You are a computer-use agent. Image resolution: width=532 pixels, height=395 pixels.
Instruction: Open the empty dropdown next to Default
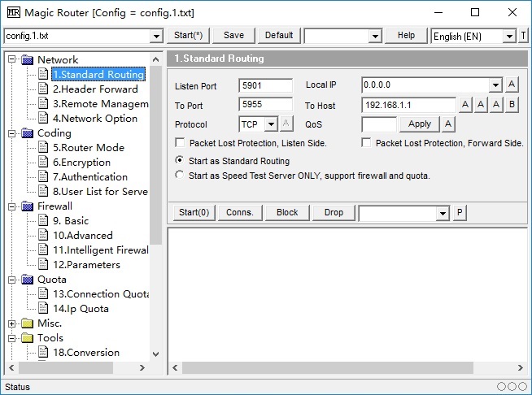coord(375,36)
